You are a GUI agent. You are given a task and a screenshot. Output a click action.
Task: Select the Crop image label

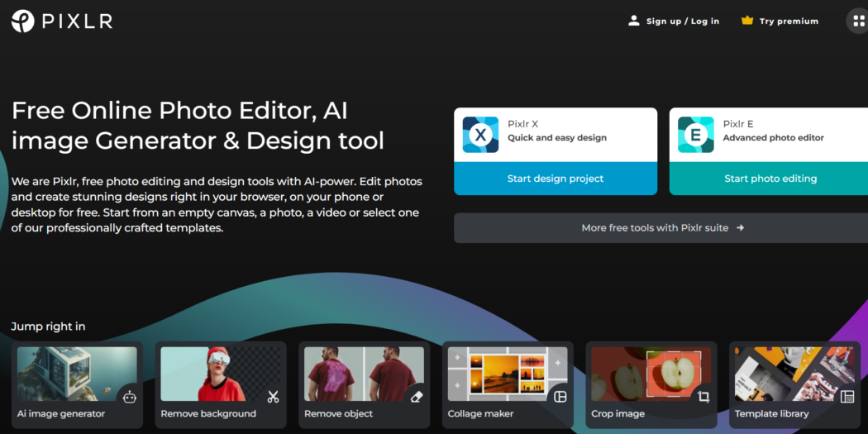tap(618, 413)
